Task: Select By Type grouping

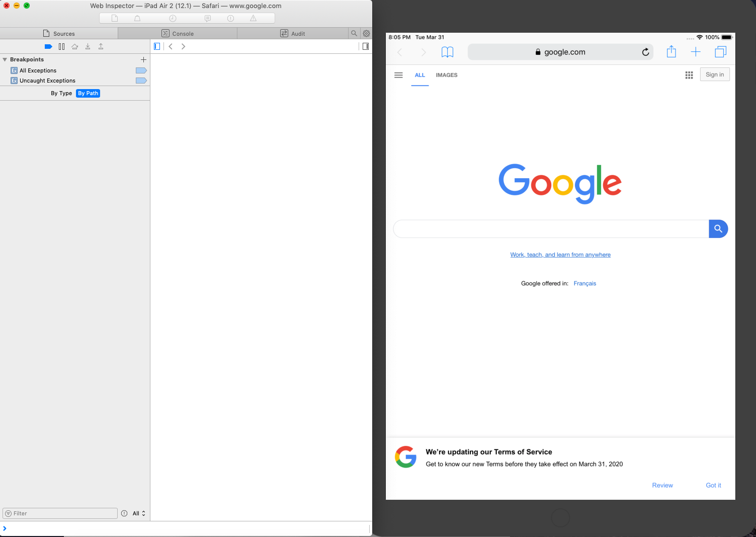Action: 61,93
